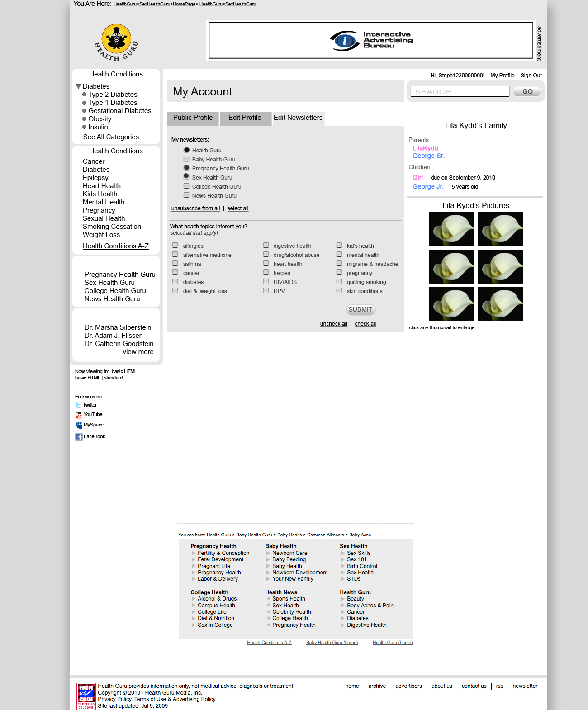Open Type 2 Diabetes category

(113, 95)
